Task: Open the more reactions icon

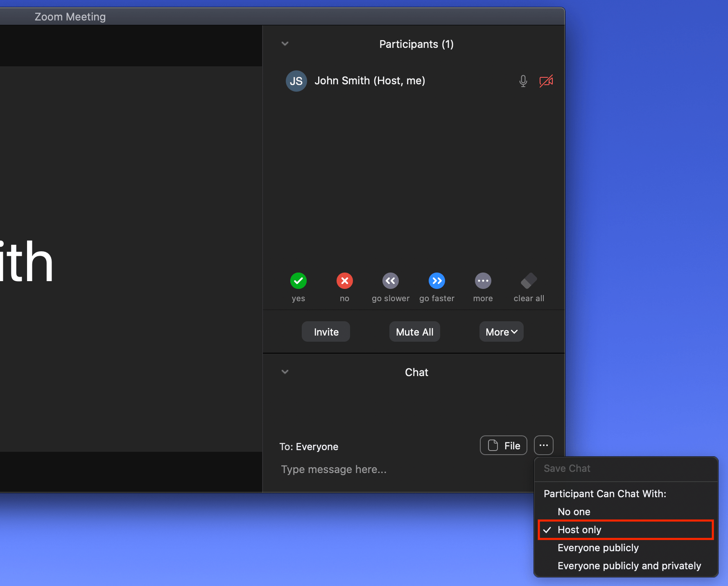Action: coord(483,281)
